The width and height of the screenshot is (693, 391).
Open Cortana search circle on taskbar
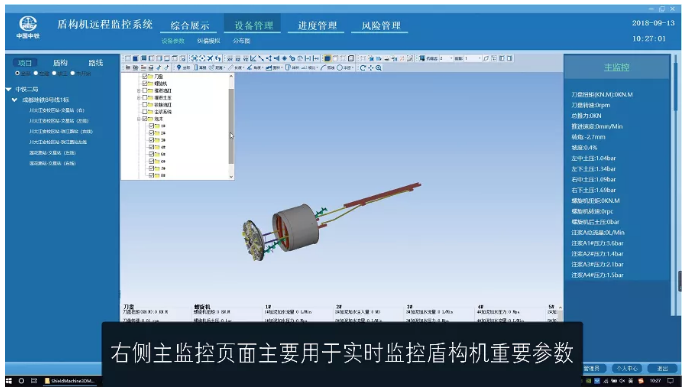pos(21,380)
